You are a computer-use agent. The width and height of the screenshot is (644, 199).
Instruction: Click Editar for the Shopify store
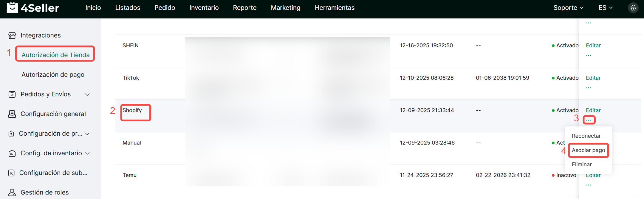(593, 110)
